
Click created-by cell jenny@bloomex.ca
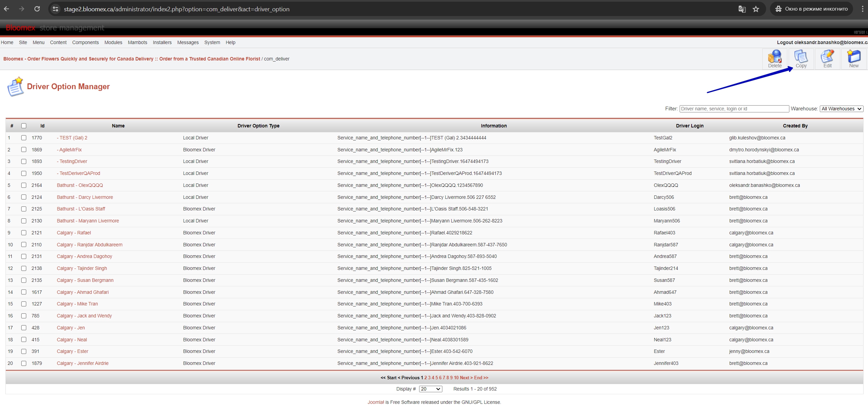749,351
